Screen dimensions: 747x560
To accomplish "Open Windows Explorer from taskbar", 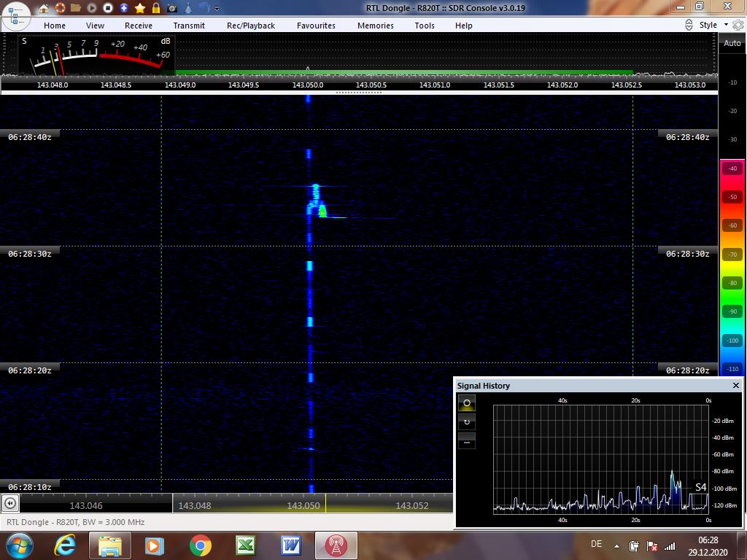I will click(x=109, y=545).
